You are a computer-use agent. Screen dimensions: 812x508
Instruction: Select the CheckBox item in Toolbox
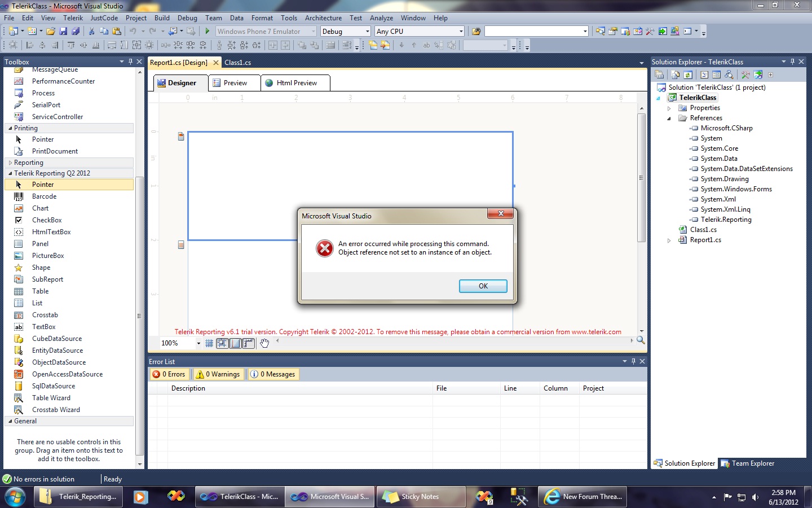click(69, 220)
